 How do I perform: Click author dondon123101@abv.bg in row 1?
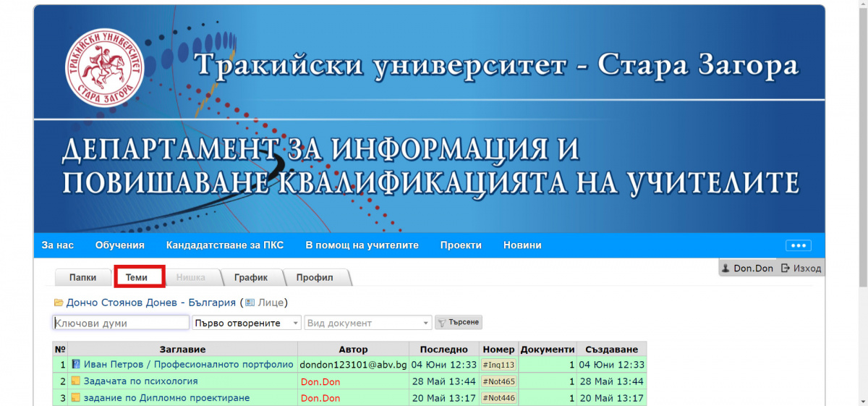click(x=353, y=365)
